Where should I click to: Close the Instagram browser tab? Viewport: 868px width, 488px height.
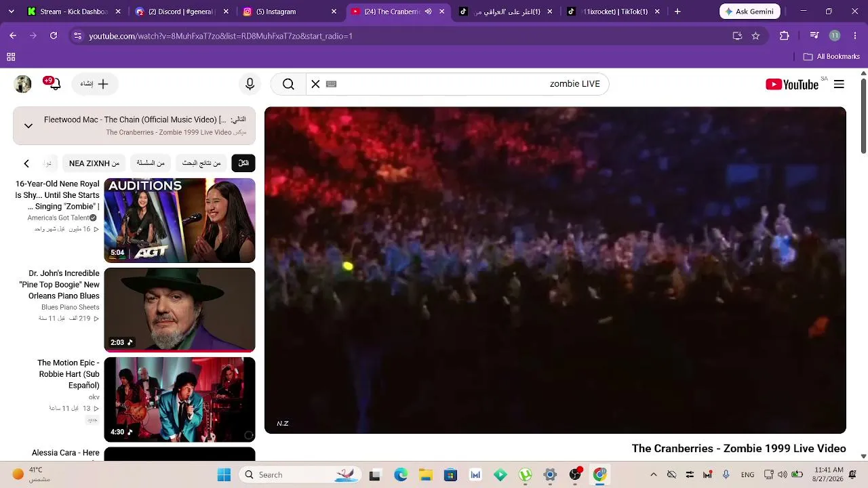[334, 12]
